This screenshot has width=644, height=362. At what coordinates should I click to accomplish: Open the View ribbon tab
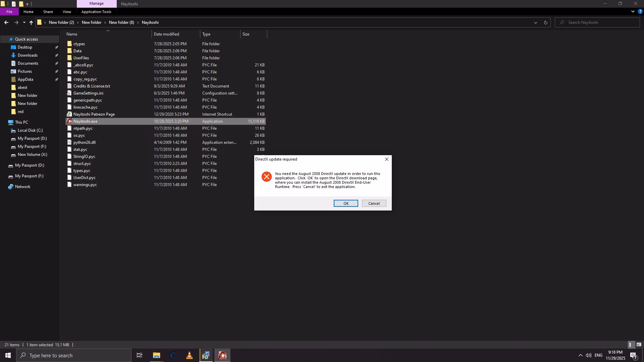pos(67,12)
